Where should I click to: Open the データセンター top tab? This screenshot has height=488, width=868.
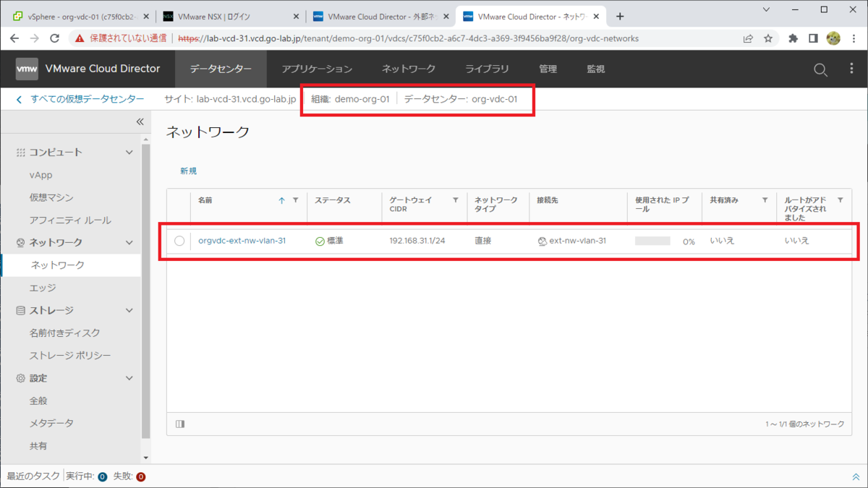pos(221,69)
